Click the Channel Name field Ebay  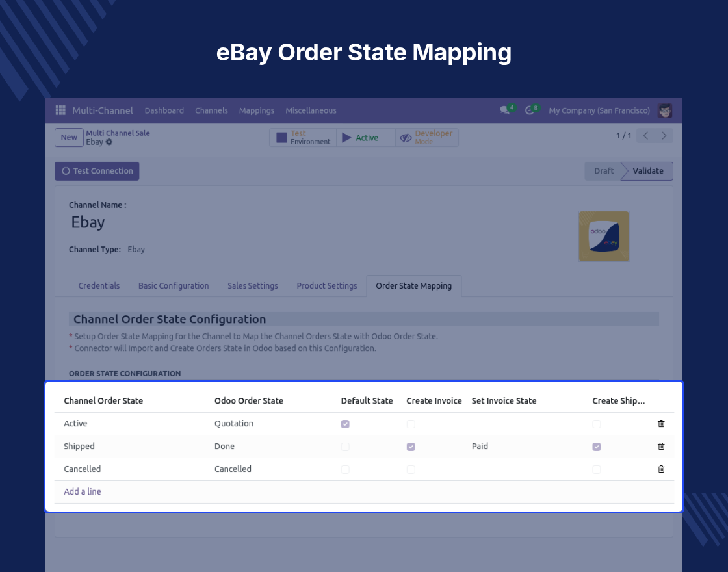[88, 222]
